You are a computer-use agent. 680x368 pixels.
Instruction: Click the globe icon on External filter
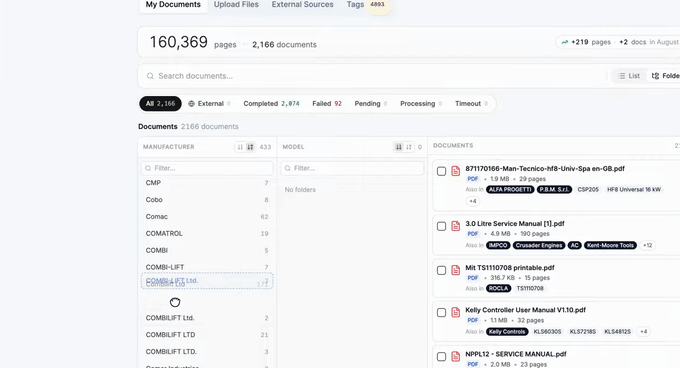[191, 104]
